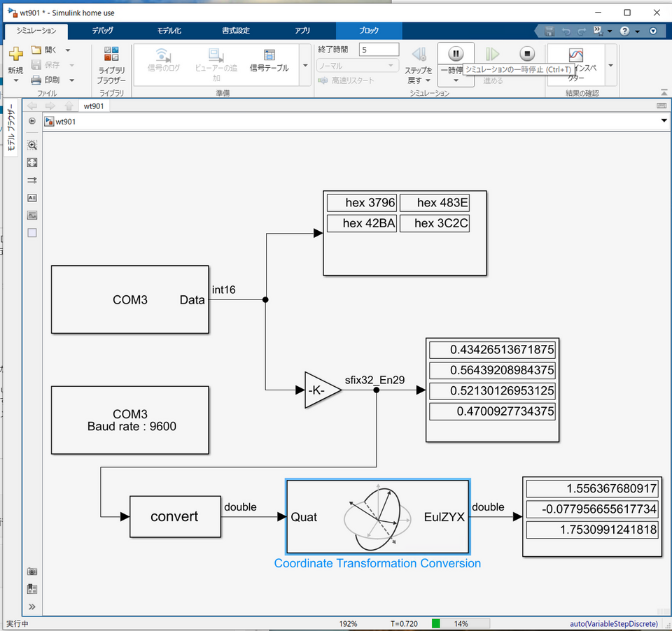Screen dimensions: 672x631
Task: Click the image insert icon in the palette
Action: tap(31, 215)
